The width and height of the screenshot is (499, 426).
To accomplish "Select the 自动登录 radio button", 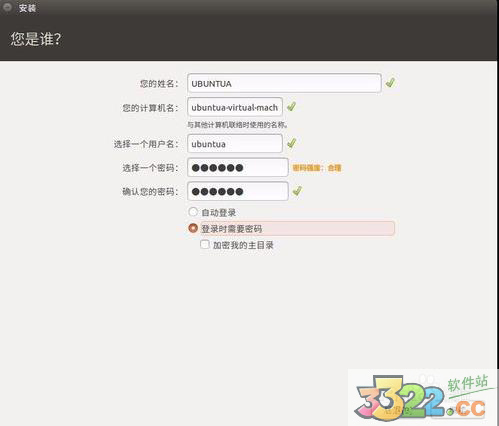I will click(193, 212).
